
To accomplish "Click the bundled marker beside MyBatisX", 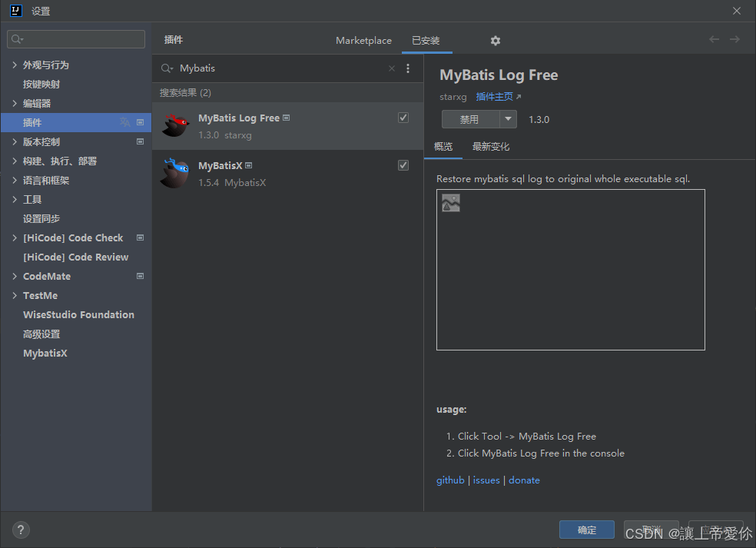I will pyautogui.click(x=249, y=165).
